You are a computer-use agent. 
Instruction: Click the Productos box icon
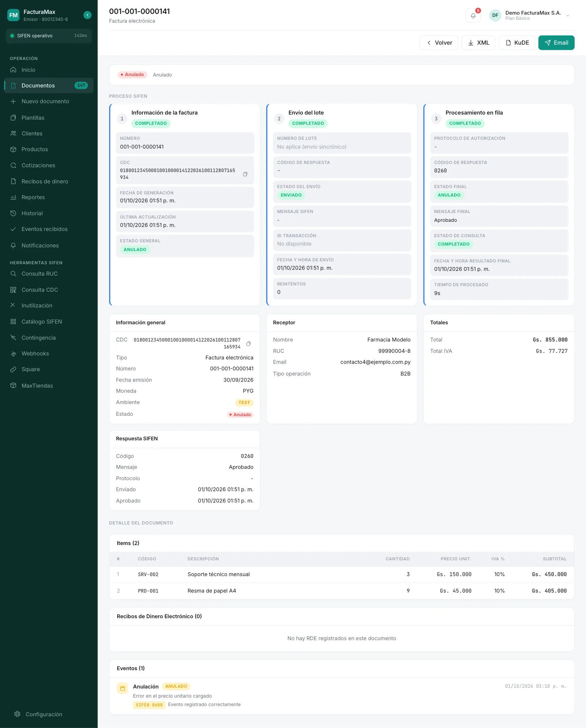[13, 149]
